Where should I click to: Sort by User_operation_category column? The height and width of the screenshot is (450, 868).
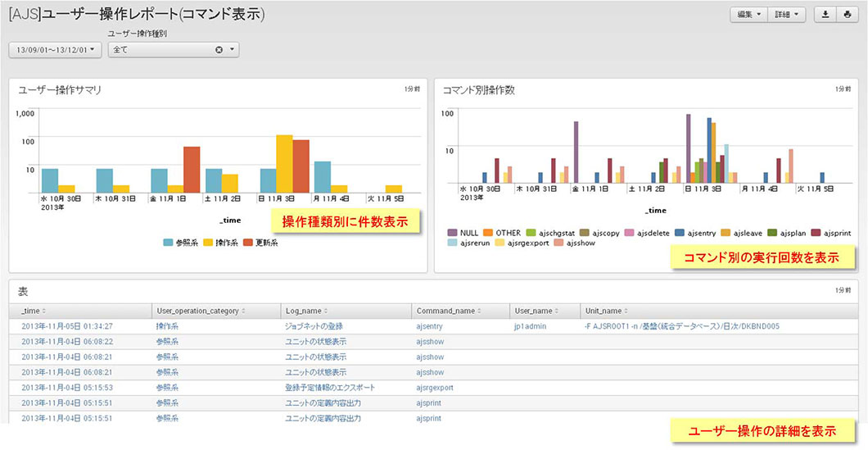click(244, 311)
